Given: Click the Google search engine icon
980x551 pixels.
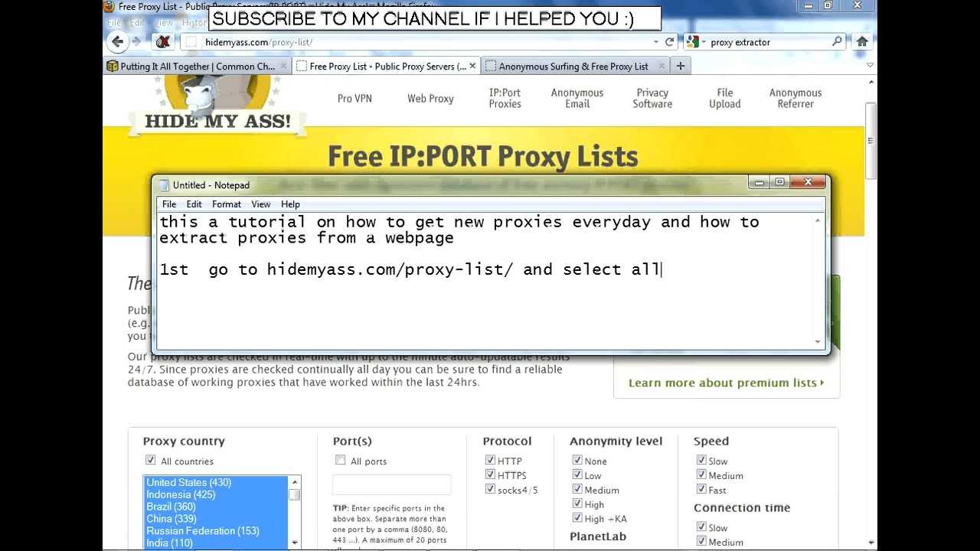Looking at the screenshot, I should [692, 42].
